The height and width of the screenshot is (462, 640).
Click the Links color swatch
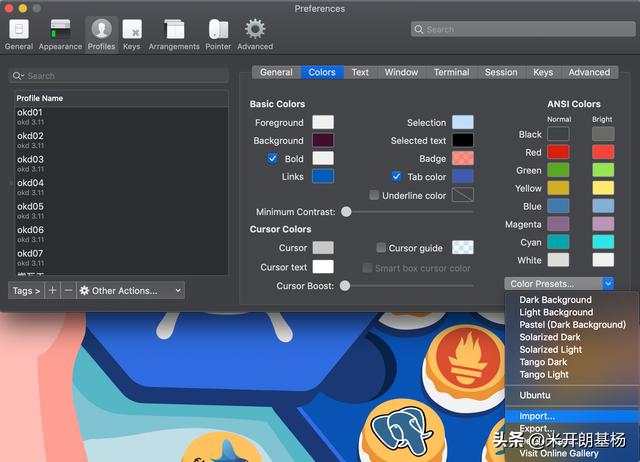[323, 176]
